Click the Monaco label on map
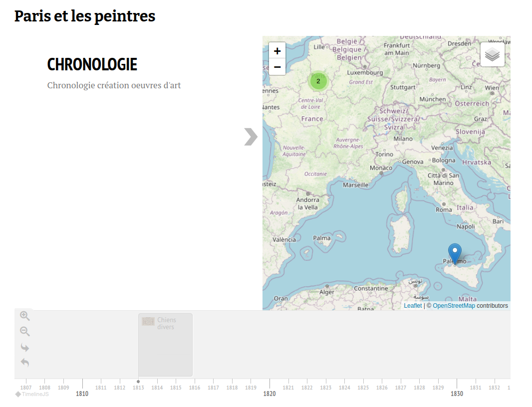 (381, 168)
